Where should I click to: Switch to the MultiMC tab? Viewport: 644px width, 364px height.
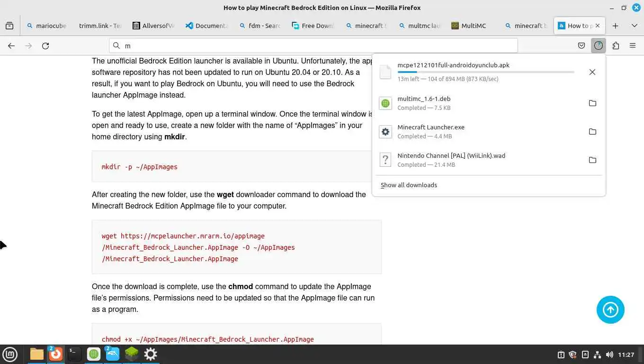473,26
